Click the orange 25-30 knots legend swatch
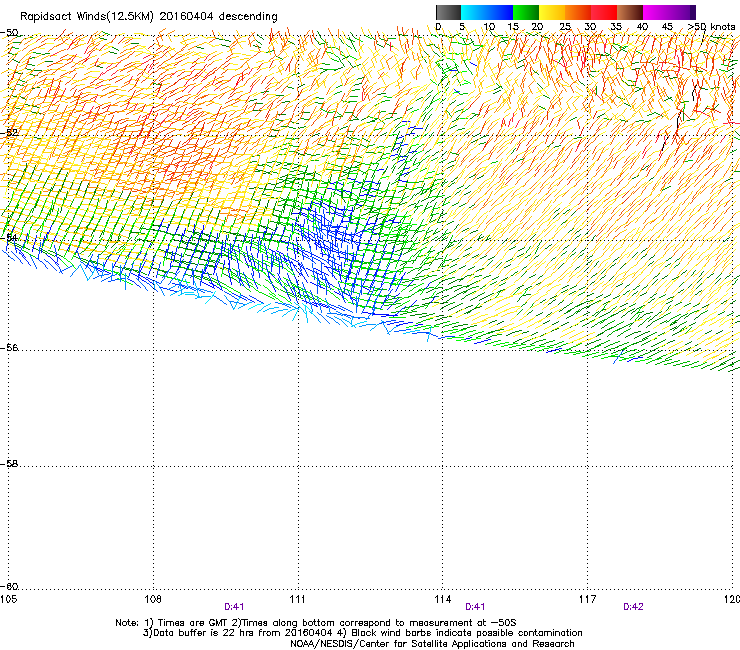Screen dimensions: 740x650 pos(578,12)
